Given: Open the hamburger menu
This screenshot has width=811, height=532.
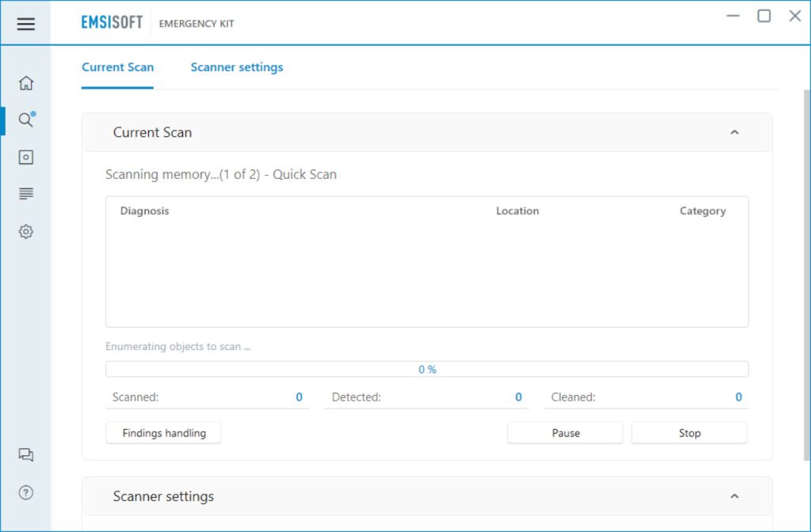Looking at the screenshot, I should coord(25,24).
